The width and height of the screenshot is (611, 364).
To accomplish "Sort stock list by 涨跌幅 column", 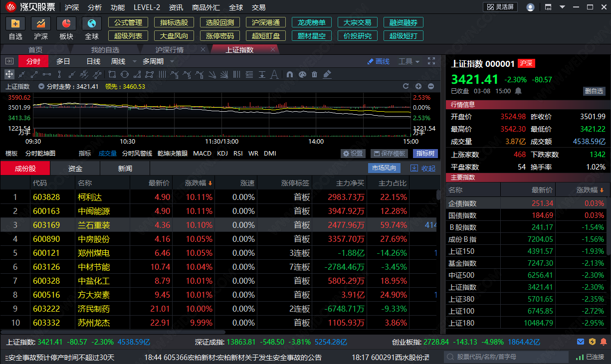I will pos(199,183).
